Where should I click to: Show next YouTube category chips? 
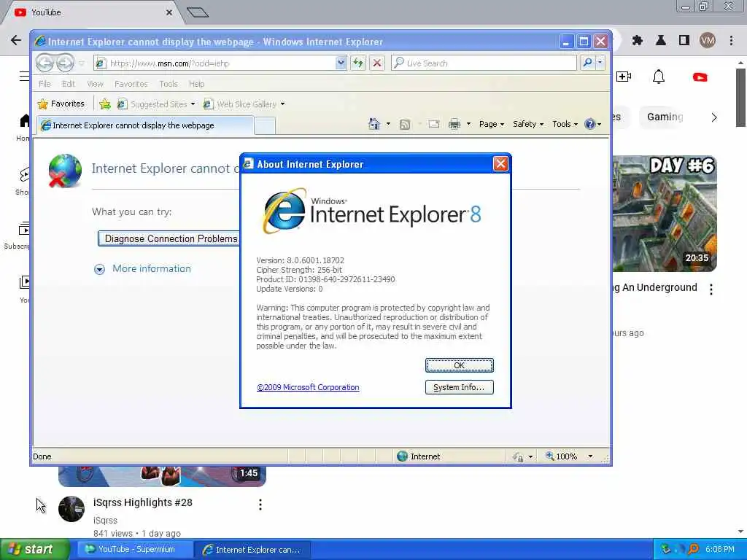point(713,117)
